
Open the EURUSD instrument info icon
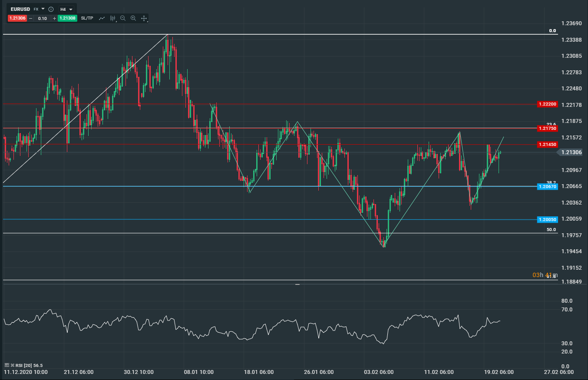51,9
